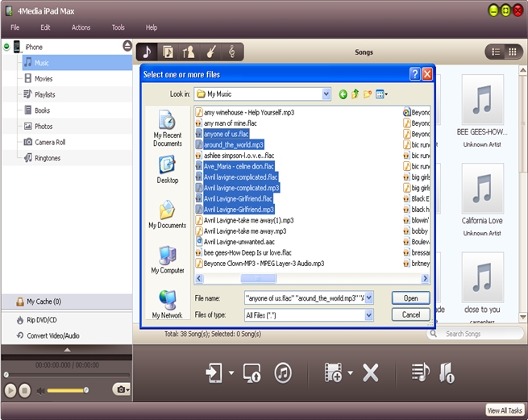Click Open in the file dialog
The height and width of the screenshot is (420, 528).
411,298
